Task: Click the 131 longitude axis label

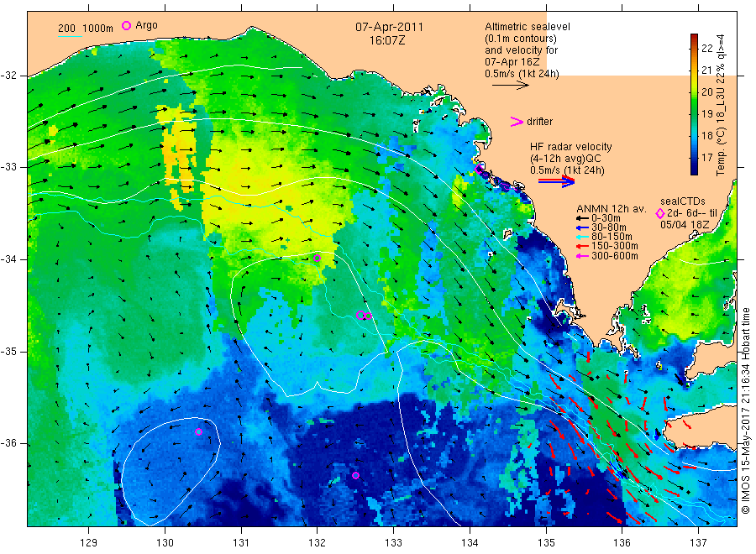Action: tap(241, 543)
